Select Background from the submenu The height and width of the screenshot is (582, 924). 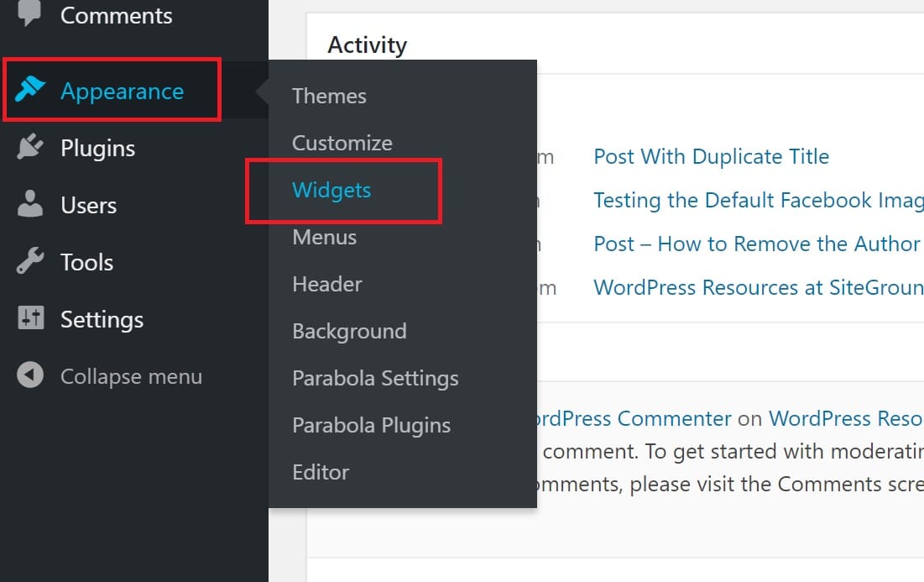[x=349, y=331]
